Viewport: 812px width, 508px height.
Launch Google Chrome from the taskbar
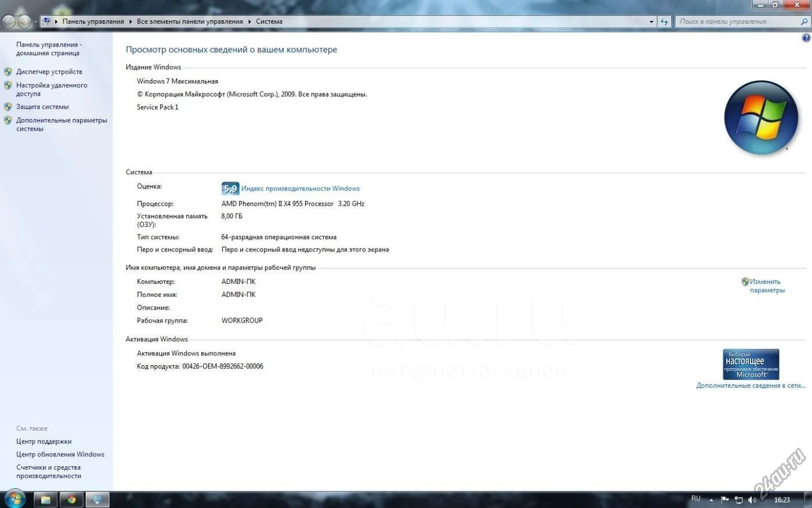coord(71,499)
